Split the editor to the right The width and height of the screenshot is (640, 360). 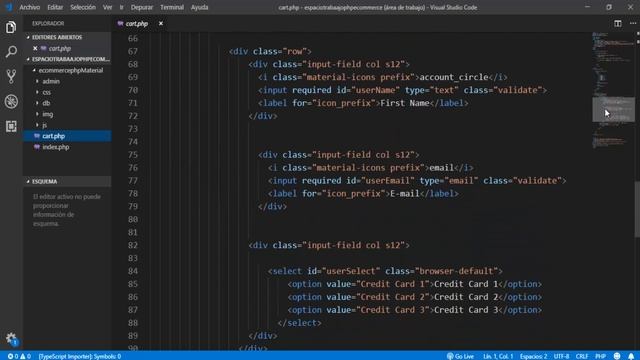618,24
